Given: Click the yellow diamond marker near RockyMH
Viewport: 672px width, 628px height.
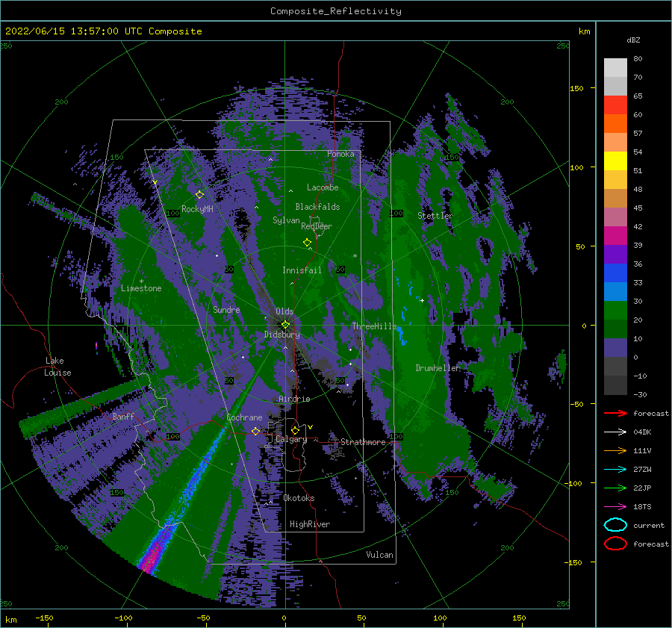Looking at the screenshot, I should click(x=199, y=195).
